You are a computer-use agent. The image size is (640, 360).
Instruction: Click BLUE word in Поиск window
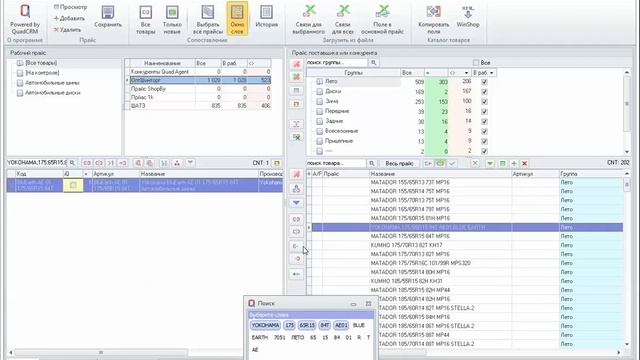pos(359,325)
